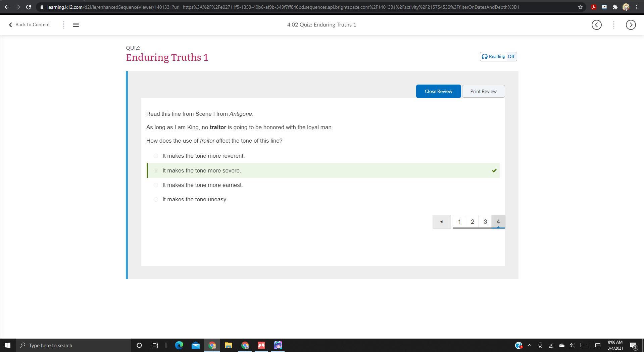Go to question 1
644x352 pixels.
[459, 221]
